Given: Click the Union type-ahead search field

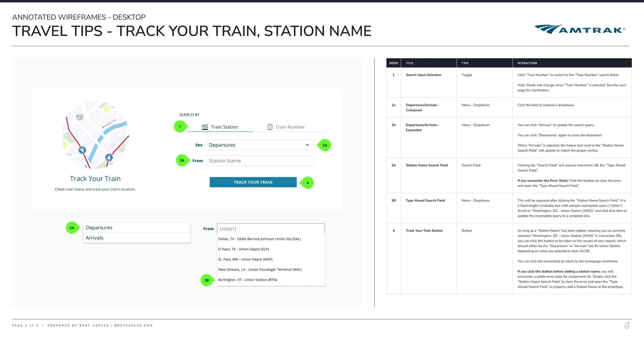Looking at the screenshot, I should coord(270,229).
